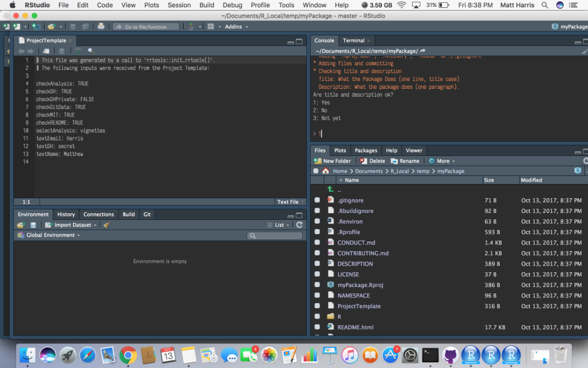Screen dimensions: 588x368
Task: Click the Finder icon in the Dock
Action: coord(28,354)
